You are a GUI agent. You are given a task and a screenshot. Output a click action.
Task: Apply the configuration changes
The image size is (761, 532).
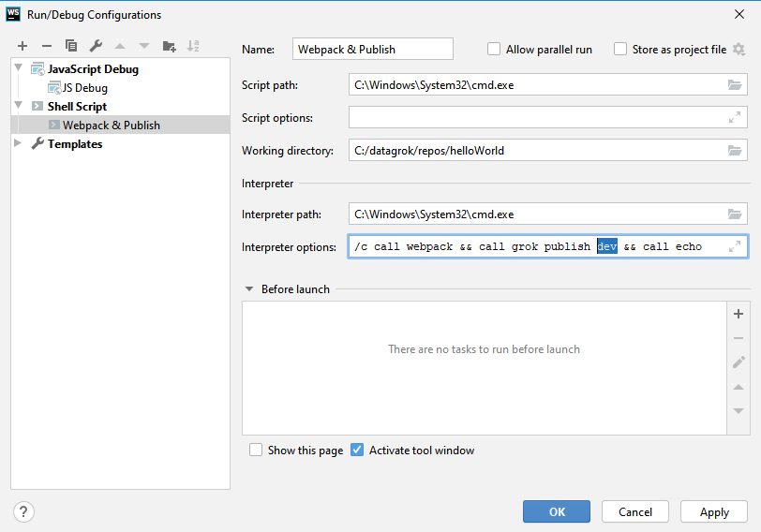[714, 511]
